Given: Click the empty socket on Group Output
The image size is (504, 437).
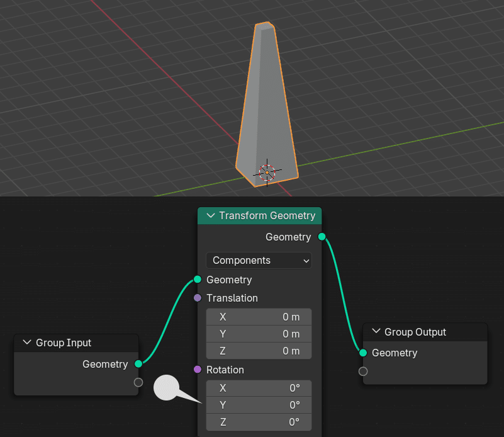Looking at the screenshot, I should click(363, 372).
